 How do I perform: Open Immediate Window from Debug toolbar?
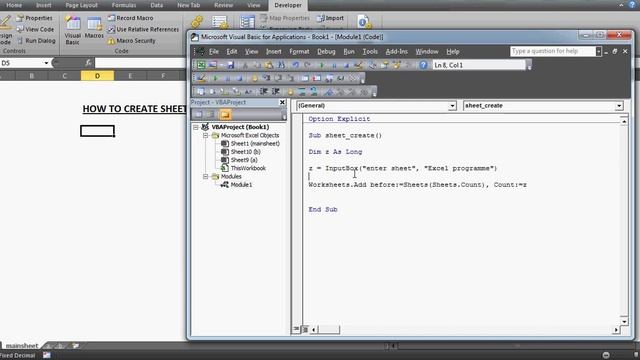tap(317, 78)
